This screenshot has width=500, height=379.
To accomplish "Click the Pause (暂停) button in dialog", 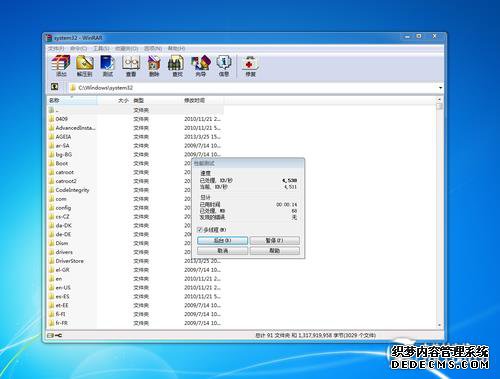I will click(x=275, y=240).
